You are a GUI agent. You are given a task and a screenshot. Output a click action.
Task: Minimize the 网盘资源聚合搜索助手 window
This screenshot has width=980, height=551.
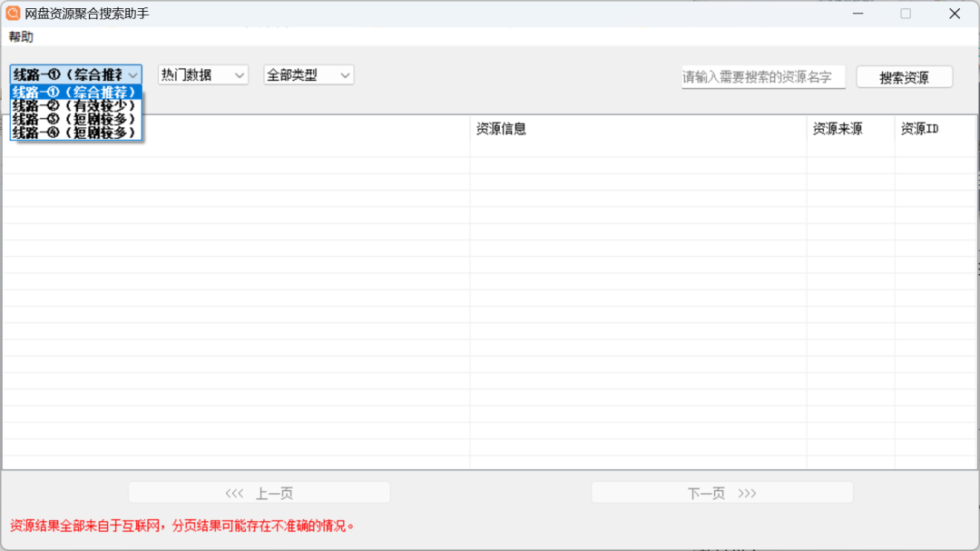click(x=857, y=14)
